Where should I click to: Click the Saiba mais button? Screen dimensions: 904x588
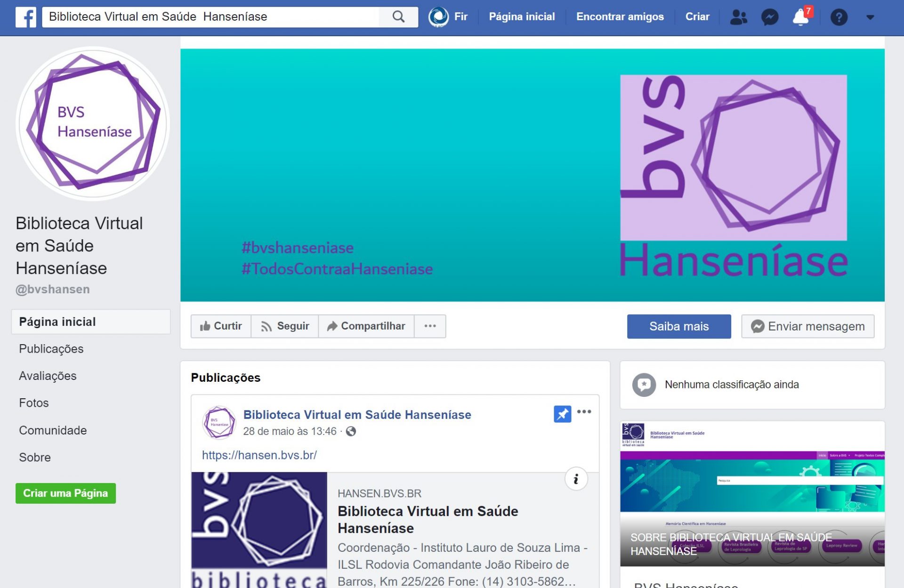tap(678, 326)
